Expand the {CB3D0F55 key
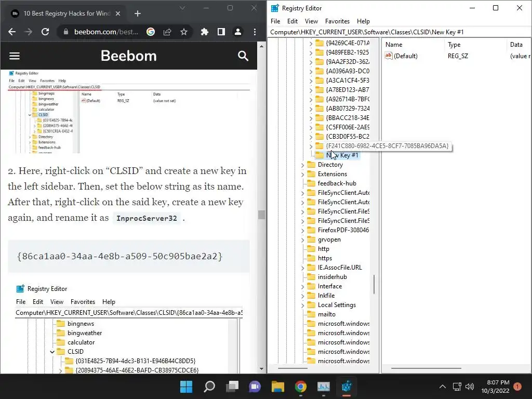This screenshot has height=399, width=532. tap(311, 137)
